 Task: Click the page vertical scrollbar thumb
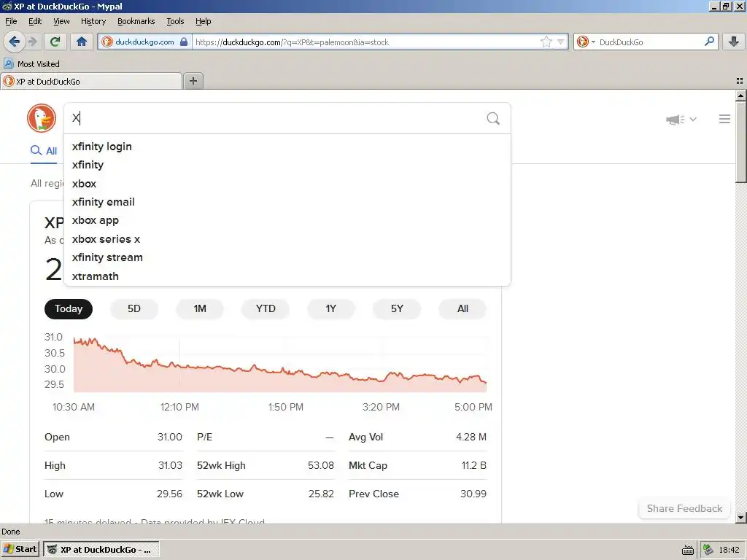[740, 141]
